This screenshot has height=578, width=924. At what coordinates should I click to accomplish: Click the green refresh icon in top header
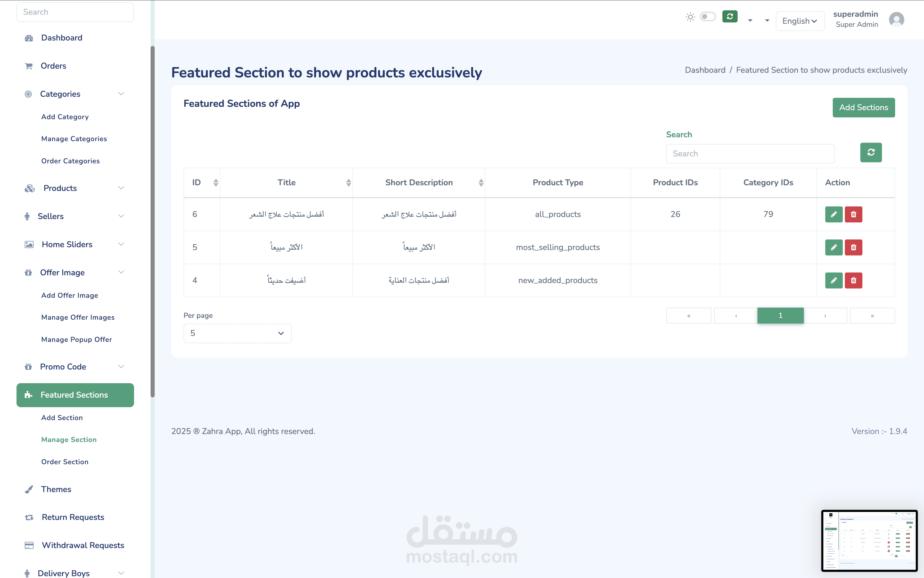[730, 17]
